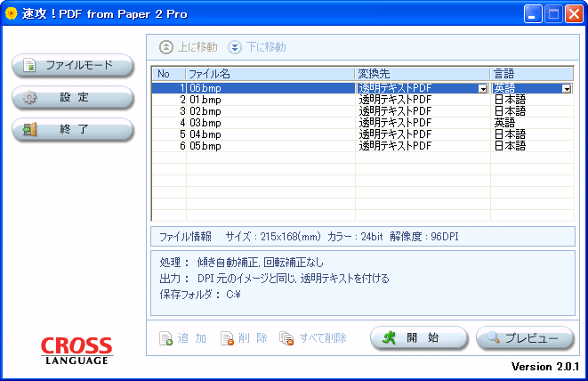The height and width of the screenshot is (381, 588).
Task: Close the 速攻!PDF window
Action: click(x=574, y=14)
